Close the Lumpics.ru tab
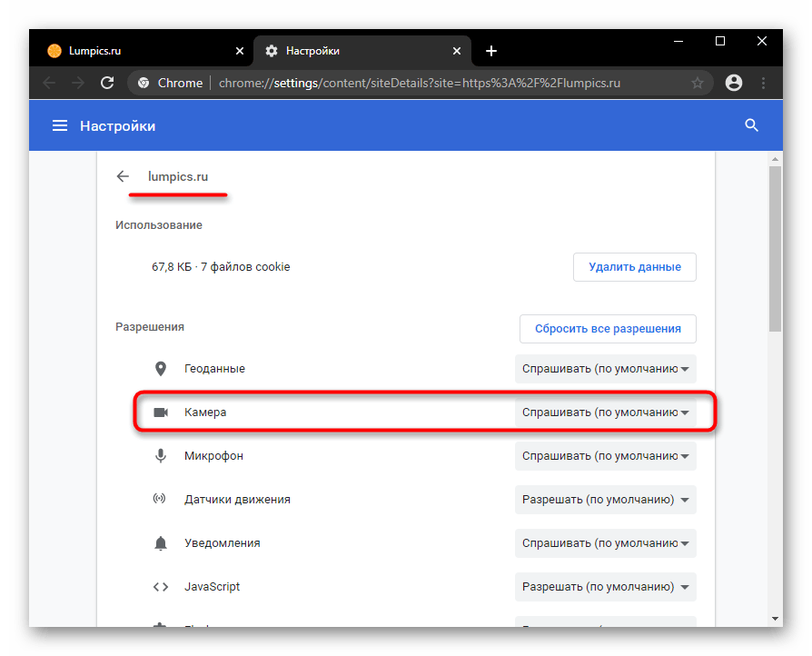The height and width of the screenshot is (656, 812). coord(240,51)
